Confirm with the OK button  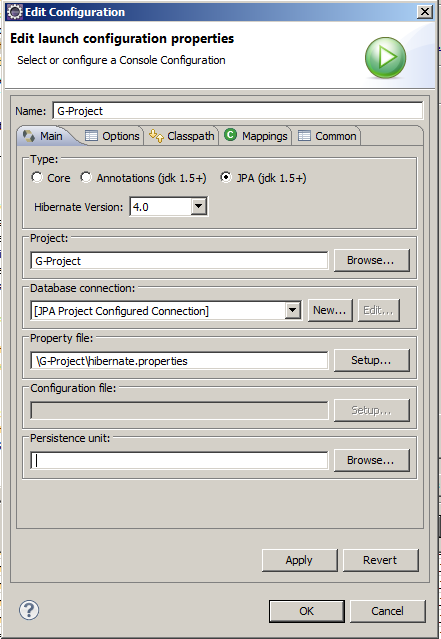306,611
